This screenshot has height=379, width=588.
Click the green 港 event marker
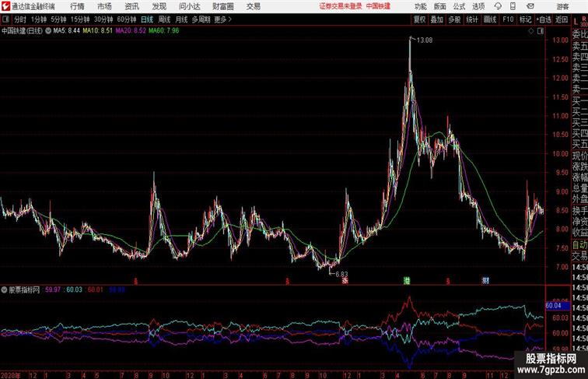[407, 280]
